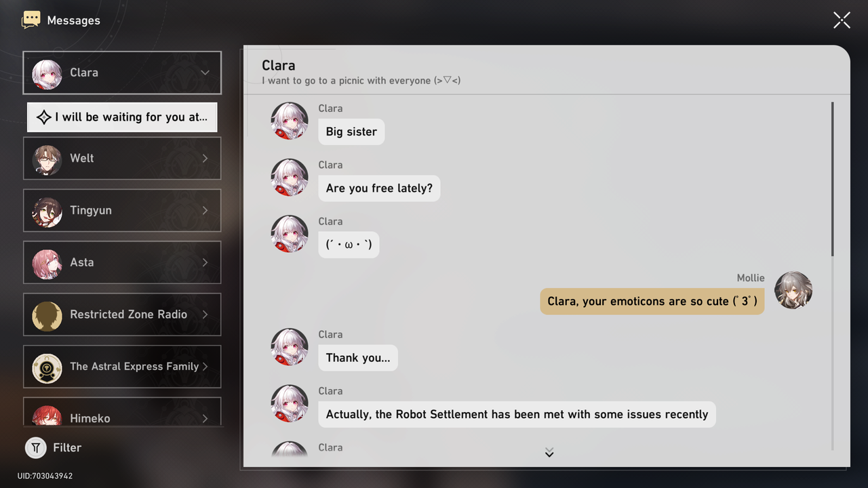Expand Welt's chevron arrow
The height and width of the screenshot is (488, 868).
[205, 158]
